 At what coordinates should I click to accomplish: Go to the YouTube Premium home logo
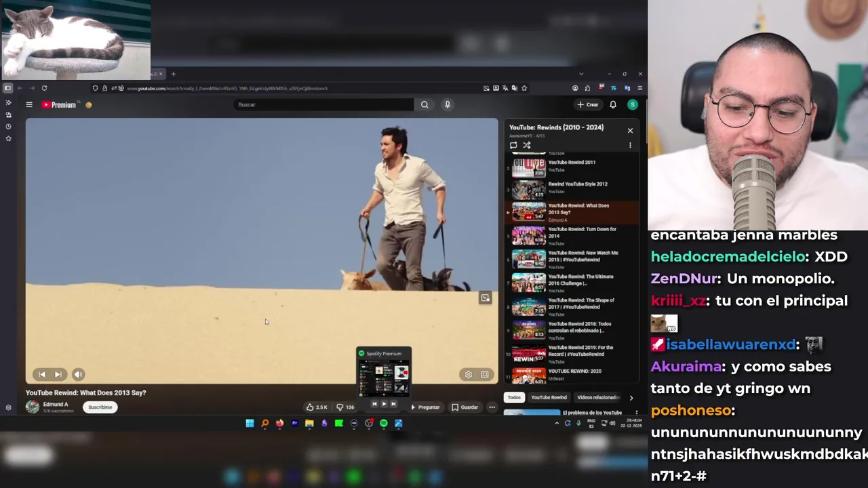pyautogui.click(x=59, y=104)
